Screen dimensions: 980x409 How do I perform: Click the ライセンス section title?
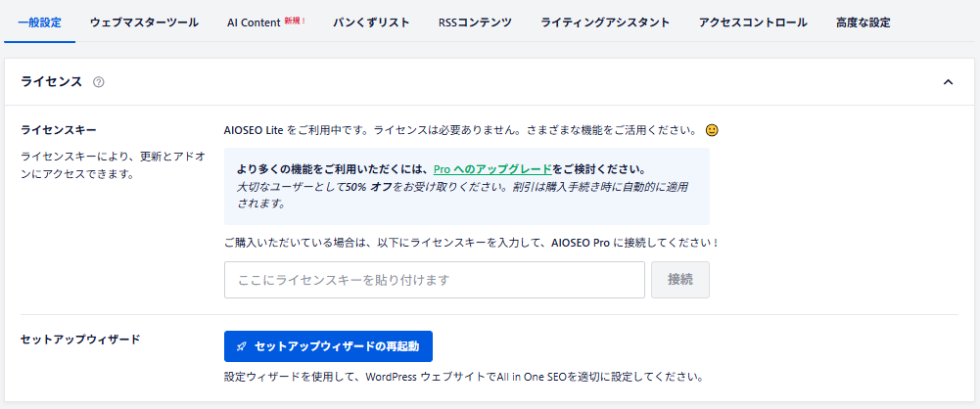coord(51,82)
